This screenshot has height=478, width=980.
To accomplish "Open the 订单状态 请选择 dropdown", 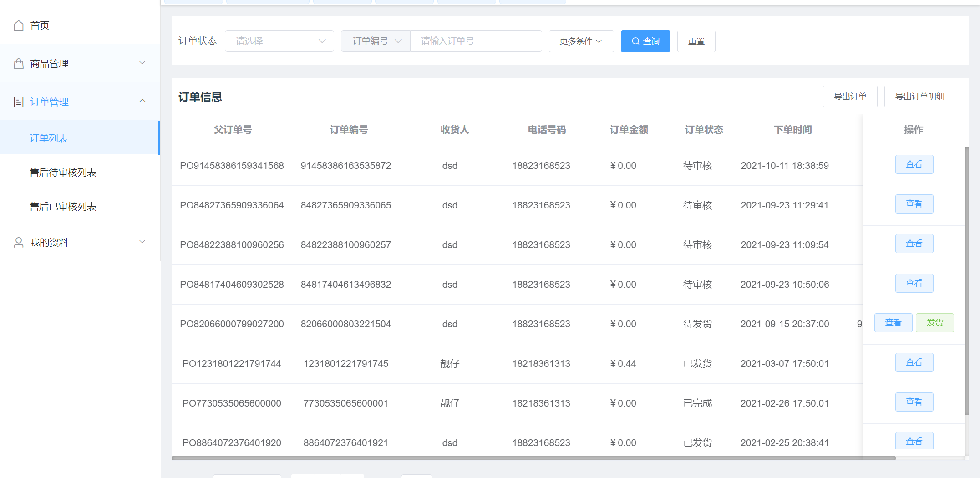I will click(279, 41).
